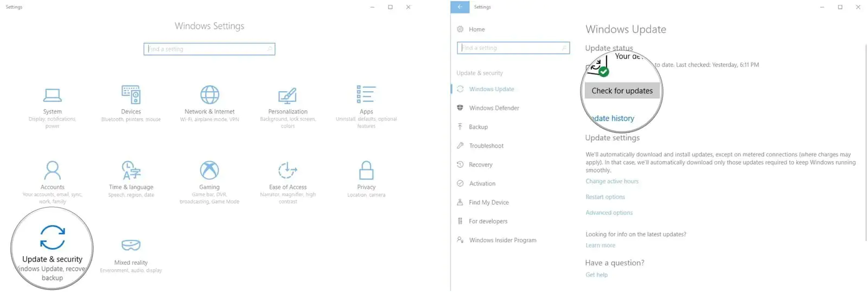Select Windows Insider Program in the sidebar
Viewport: 868px width, 292px height.
[503, 240]
